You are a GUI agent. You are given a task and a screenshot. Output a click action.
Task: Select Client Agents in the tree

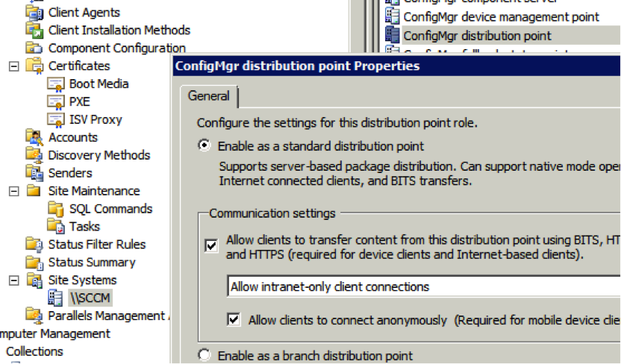(84, 13)
